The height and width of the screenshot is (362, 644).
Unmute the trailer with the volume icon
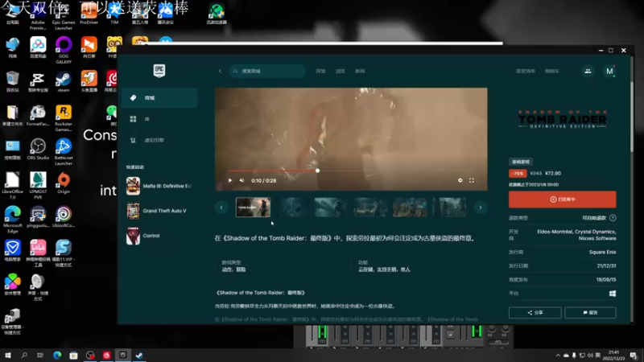click(x=242, y=180)
